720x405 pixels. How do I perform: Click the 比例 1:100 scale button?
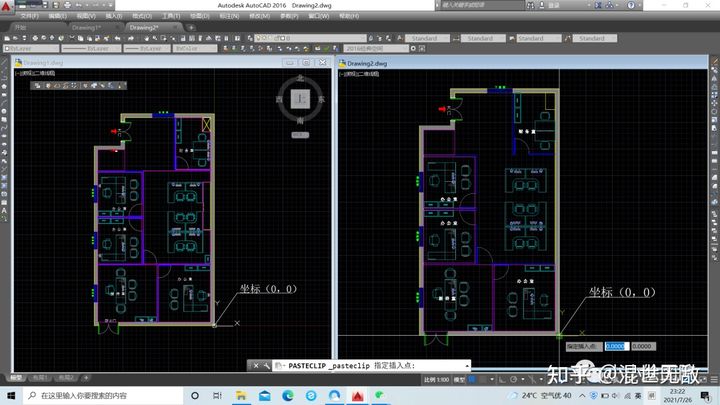click(x=436, y=379)
